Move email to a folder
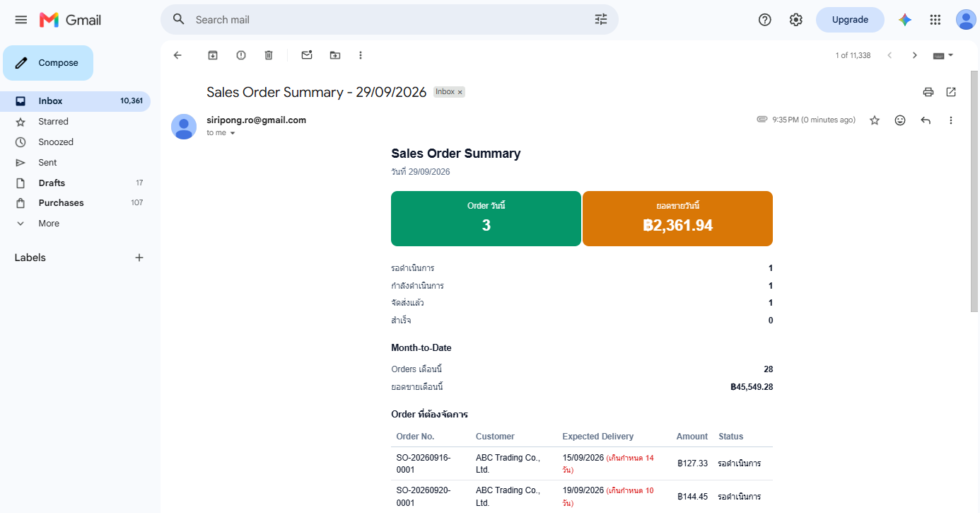980x513 pixels. (x=335, y=55)
